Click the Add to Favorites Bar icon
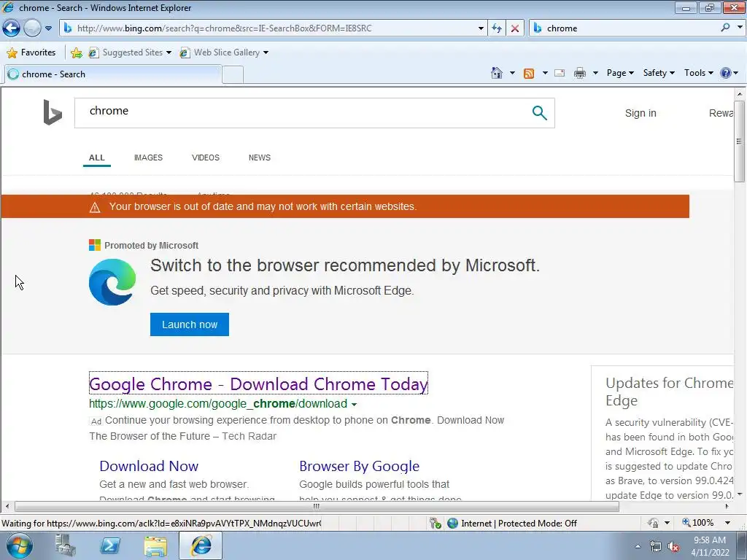This screenshot has width=747, height=560. [76, 52]
